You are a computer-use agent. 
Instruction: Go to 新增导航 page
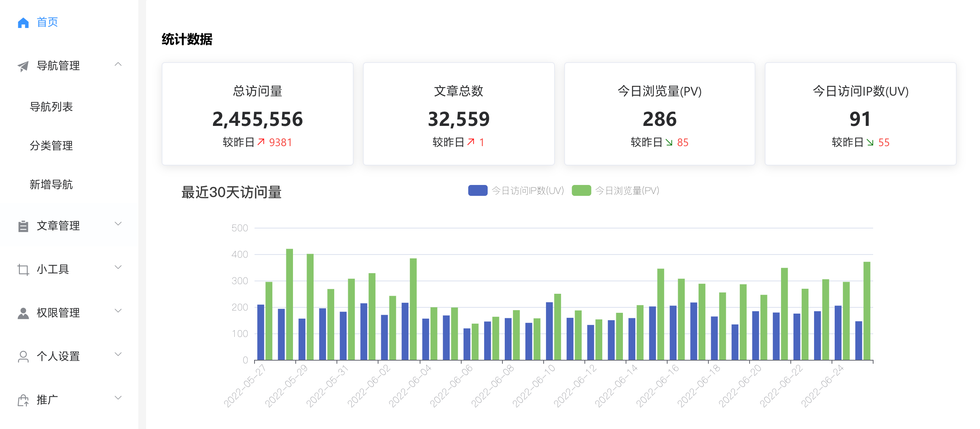pyautogui.click(x=51, y=185)
